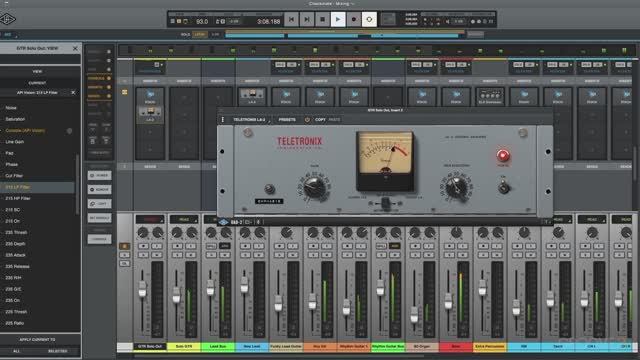Screen dimensions: 640x360
Task: Click the COPY button in the sidebar
Action: (x=99, y=204)
